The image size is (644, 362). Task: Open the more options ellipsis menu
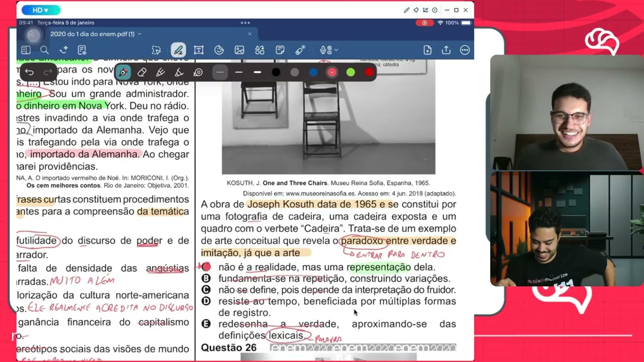pyautogui.click(x=465, y=50)
